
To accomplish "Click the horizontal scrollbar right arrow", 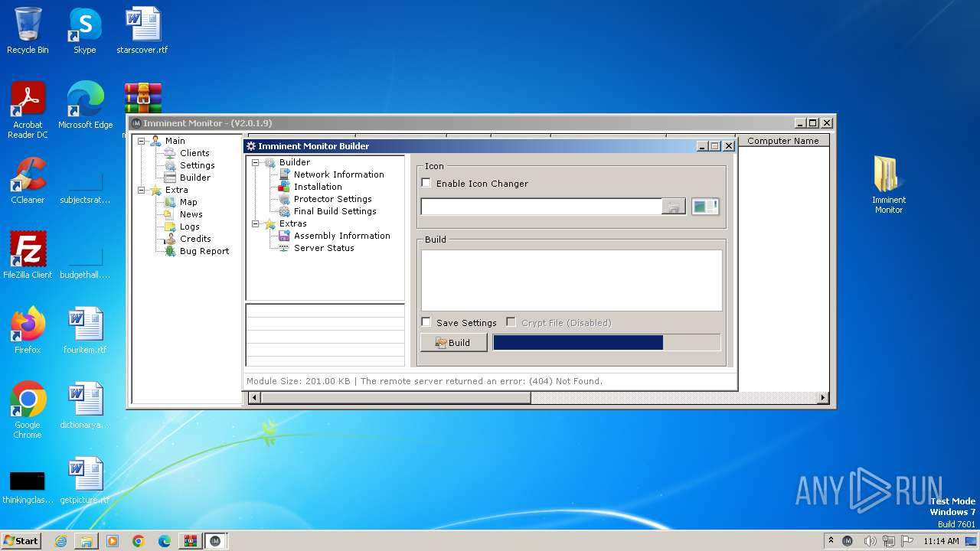I will pyautogui.click(x=823, y=397).
